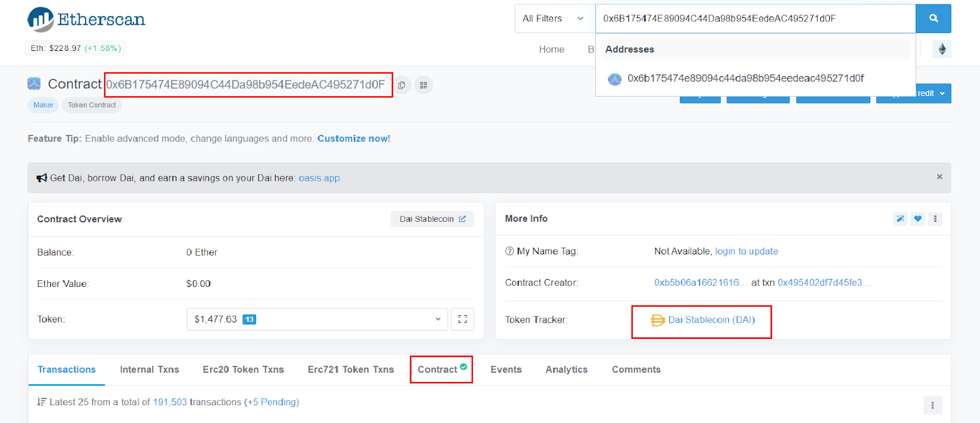980x423 pixels.
Task: Open contract creator address 0xb5b06a16621616...
Action: [x=701, y=283]
